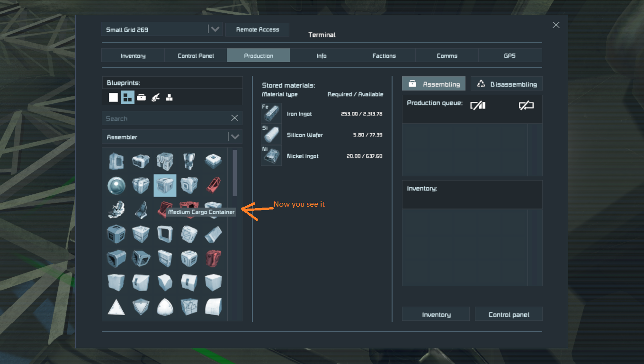Select the rounded dome corner blueprint
Image resolution: width=644 pixels, height=364 pixels.
[165, 307]
